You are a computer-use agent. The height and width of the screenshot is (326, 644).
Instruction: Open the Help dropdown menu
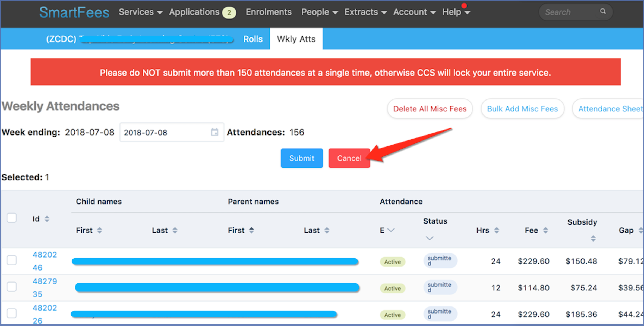(456, 12)
